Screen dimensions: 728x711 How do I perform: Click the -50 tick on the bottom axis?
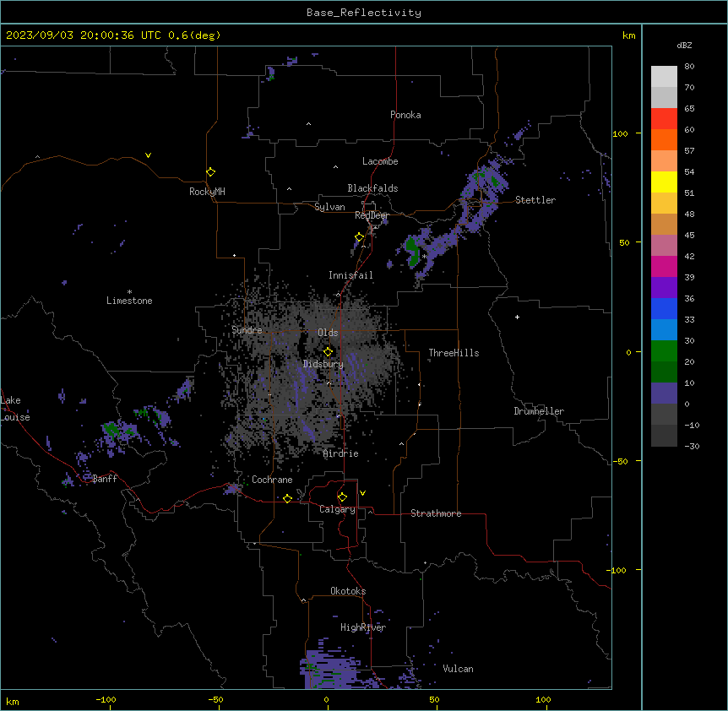pos(215,699)
